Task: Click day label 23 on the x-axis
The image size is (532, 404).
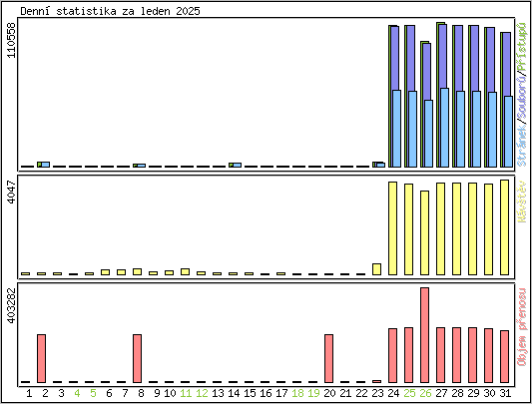Action: click(x=377, y=393)
